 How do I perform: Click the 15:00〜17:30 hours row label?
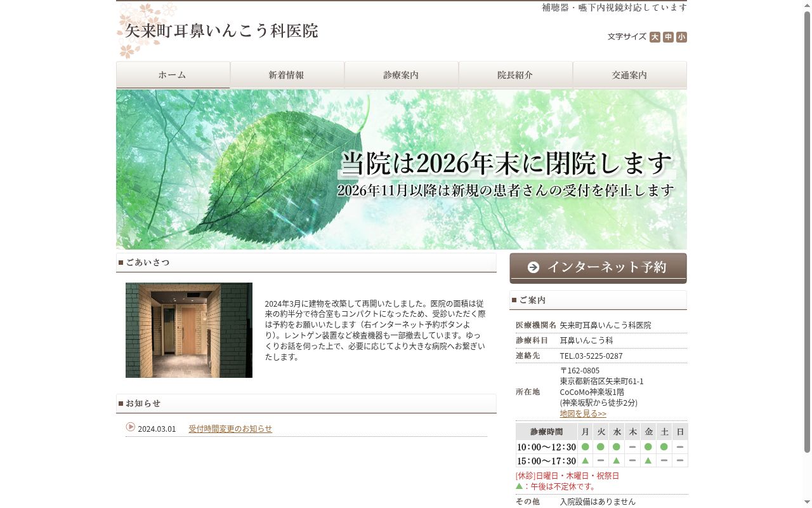546,461
